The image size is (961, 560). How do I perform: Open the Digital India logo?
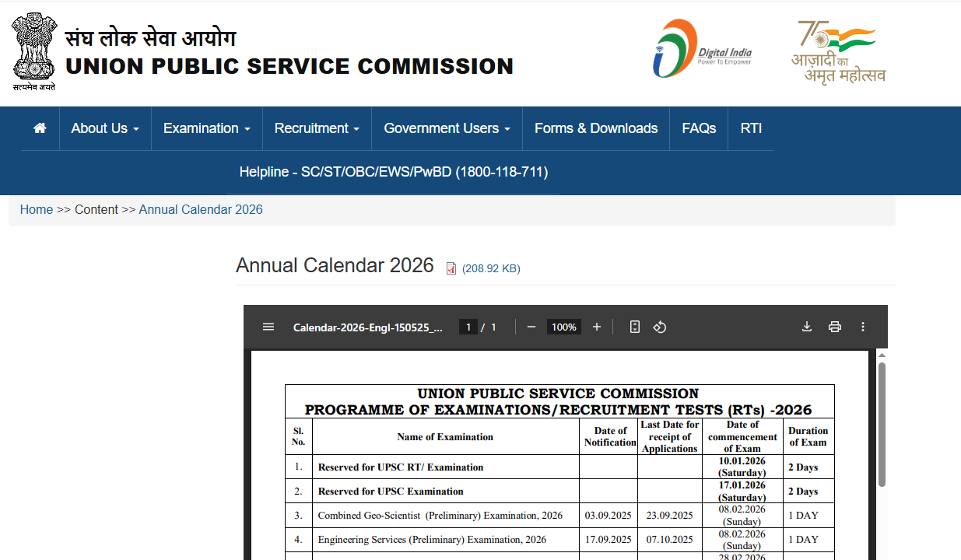point(702,49)
